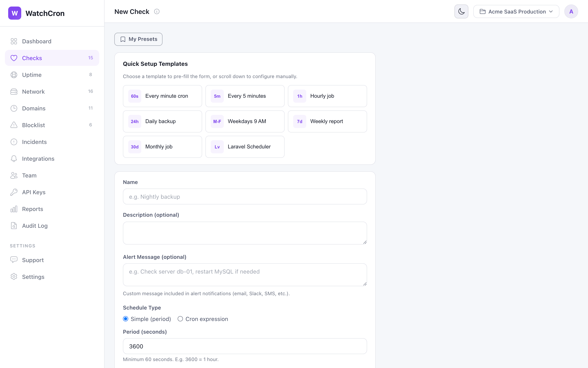Pick the Hourly job template
Screen dimensions: 588x368
pyautogui.click(x=327, y=96)
